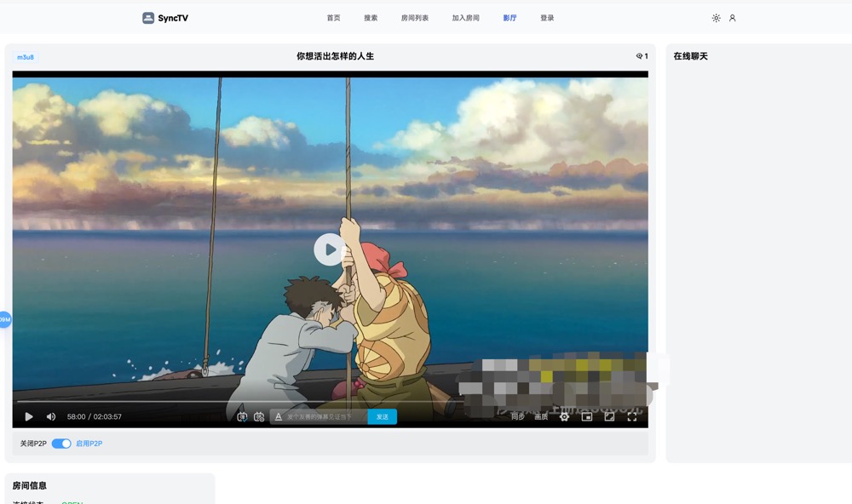The image size is (852, 504).
Task: Open the 房间列表 menu item
Action: [x=415, y=18]
